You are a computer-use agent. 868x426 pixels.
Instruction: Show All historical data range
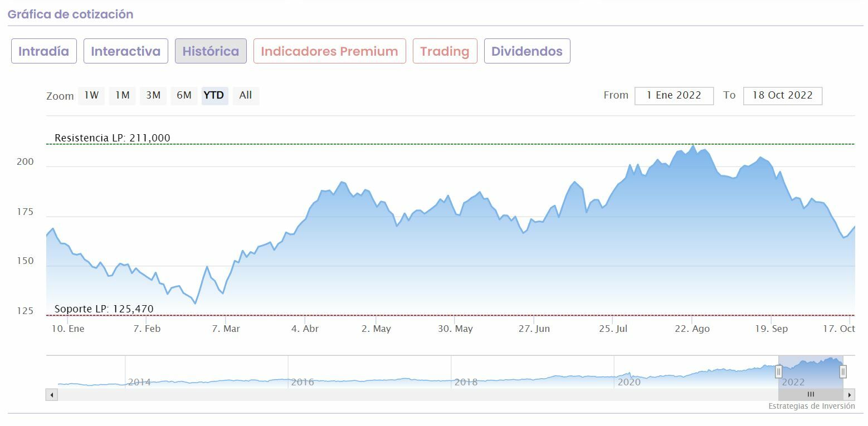[245, 95]
